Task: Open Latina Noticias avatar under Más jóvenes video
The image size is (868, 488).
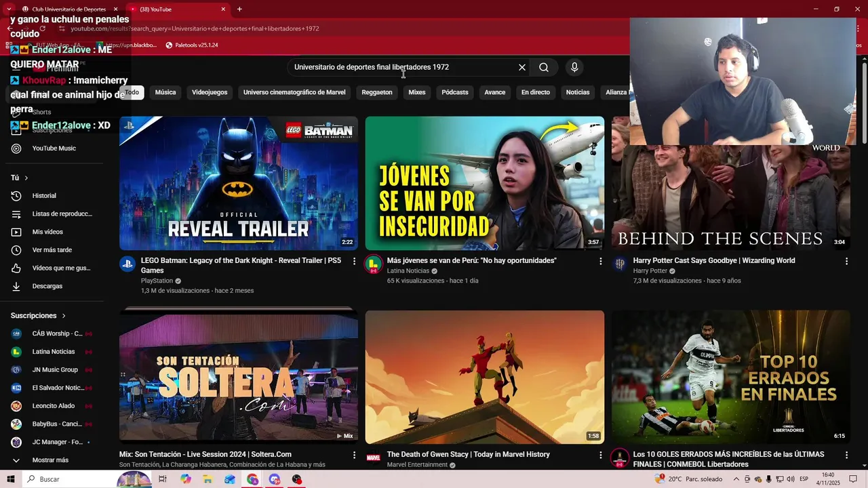Action: point(374,264)
